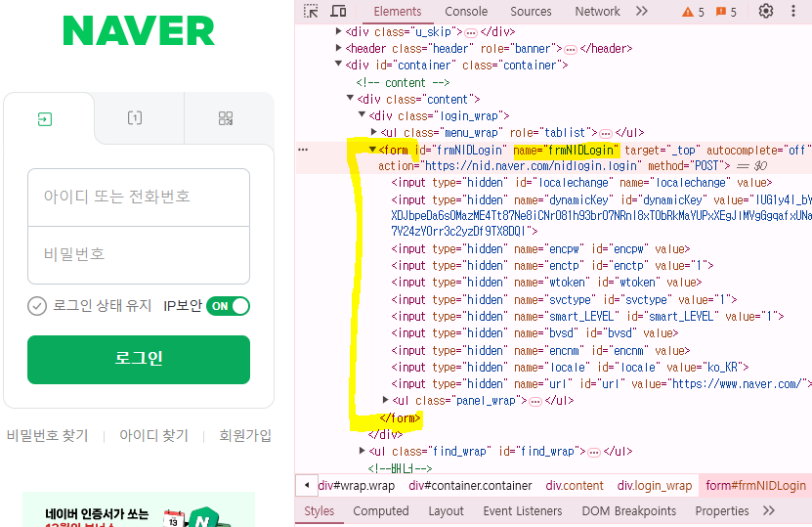
Task: Open the 비밀번호 찾기 link
Action: [48, 435]
